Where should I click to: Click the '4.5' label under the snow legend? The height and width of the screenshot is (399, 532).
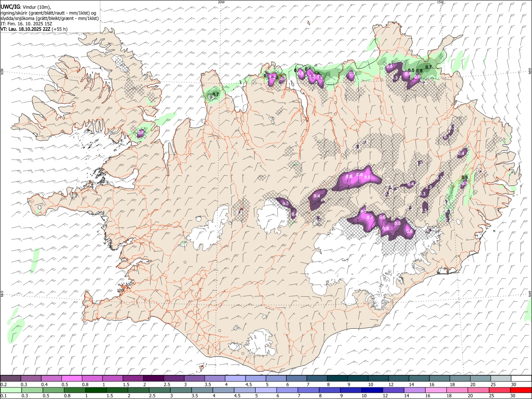(x=249, y=384)
